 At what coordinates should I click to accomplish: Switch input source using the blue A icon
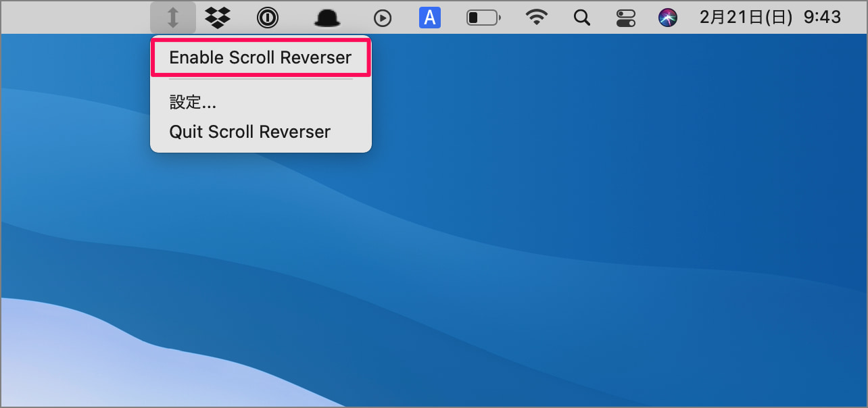coord(430,18)
